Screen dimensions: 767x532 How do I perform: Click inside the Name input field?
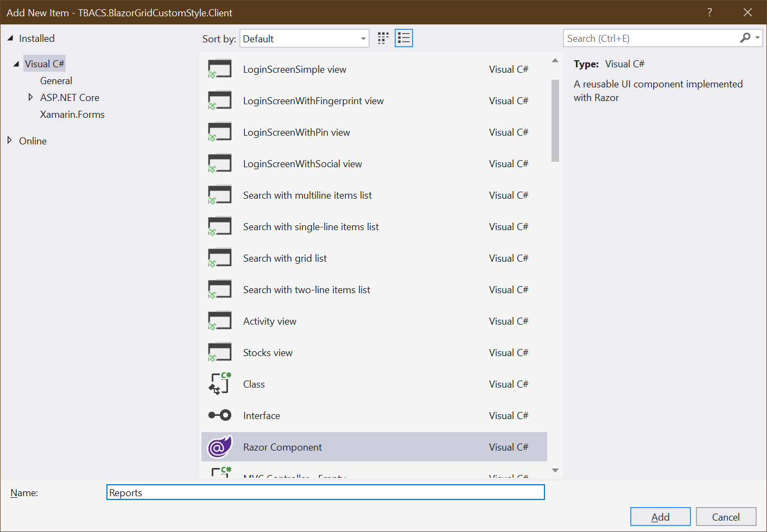pyautogui.click(x=326, y=492)
